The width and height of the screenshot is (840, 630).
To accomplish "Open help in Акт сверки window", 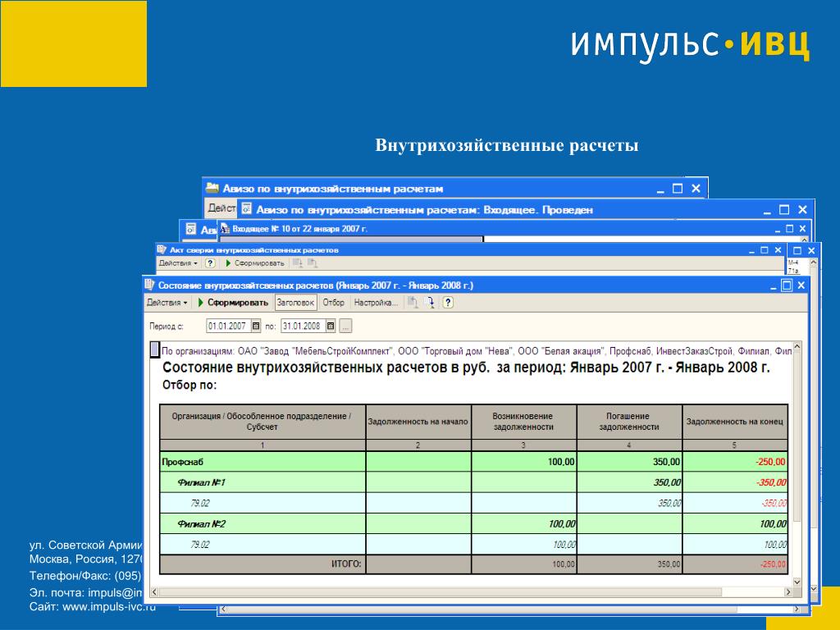I will 210,263.
